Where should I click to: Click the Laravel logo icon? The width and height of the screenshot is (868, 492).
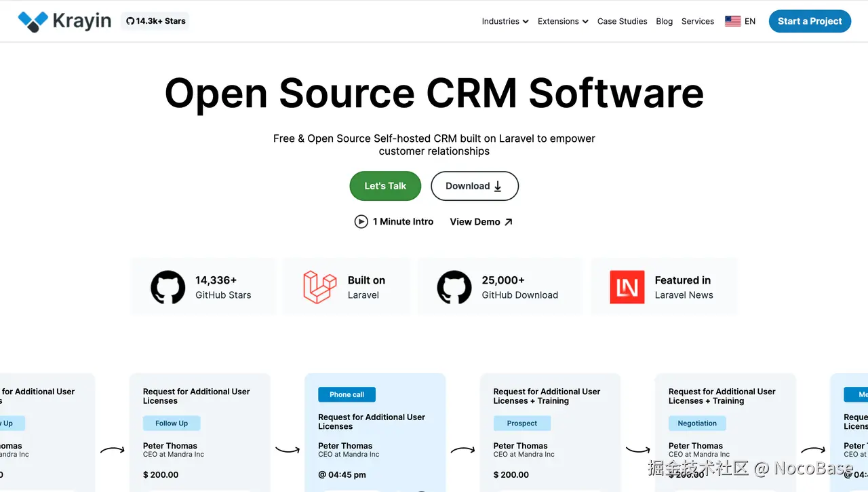[x=320, y=287]
